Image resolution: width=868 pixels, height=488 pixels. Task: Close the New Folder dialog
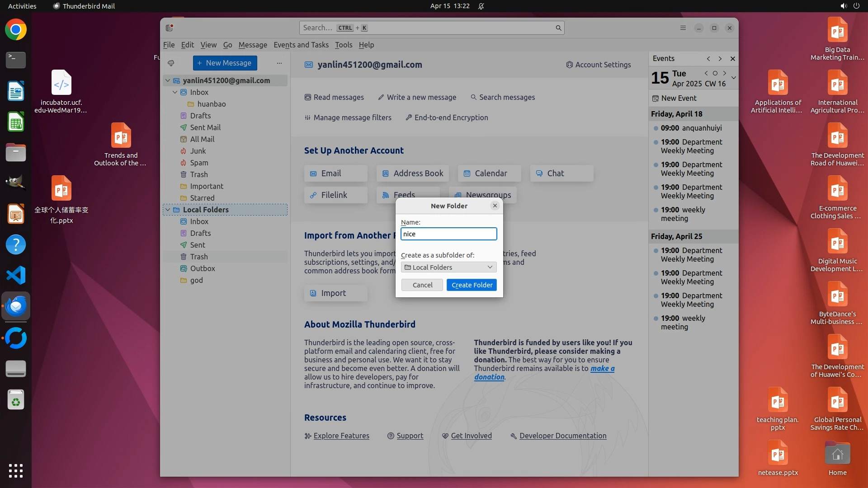[495, 206]
